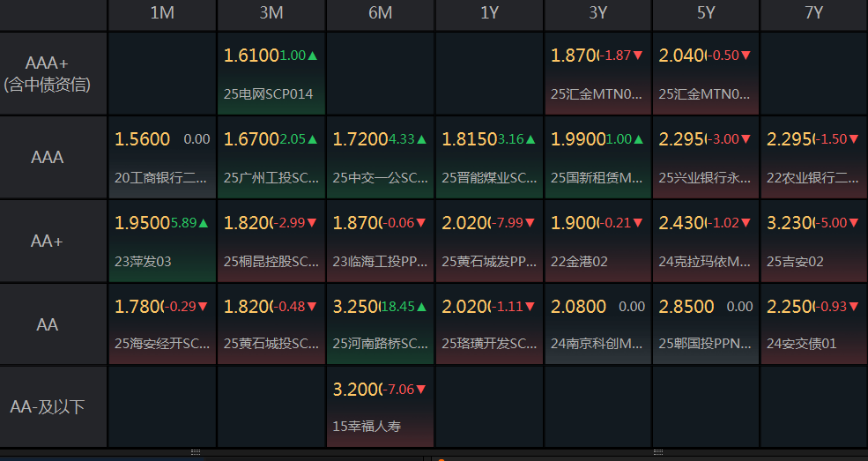Click the 1.9900 yield for 25国新租赁M
This screenshot has width=868, height=461.
tap(575, 139)
